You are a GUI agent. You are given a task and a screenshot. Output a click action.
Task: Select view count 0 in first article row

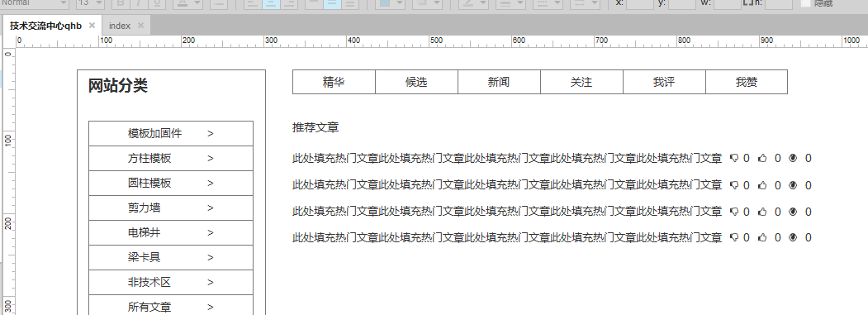click(809, 159)
